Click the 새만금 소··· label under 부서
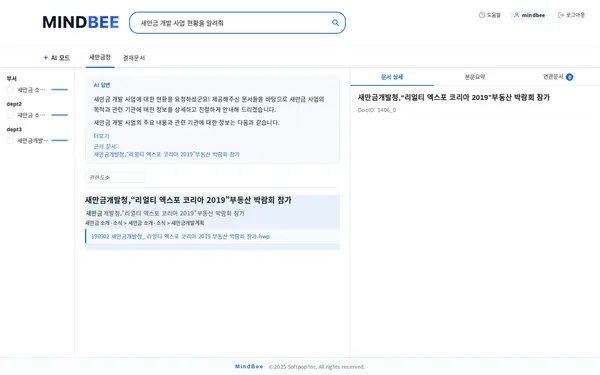 (x=31, y=90)
